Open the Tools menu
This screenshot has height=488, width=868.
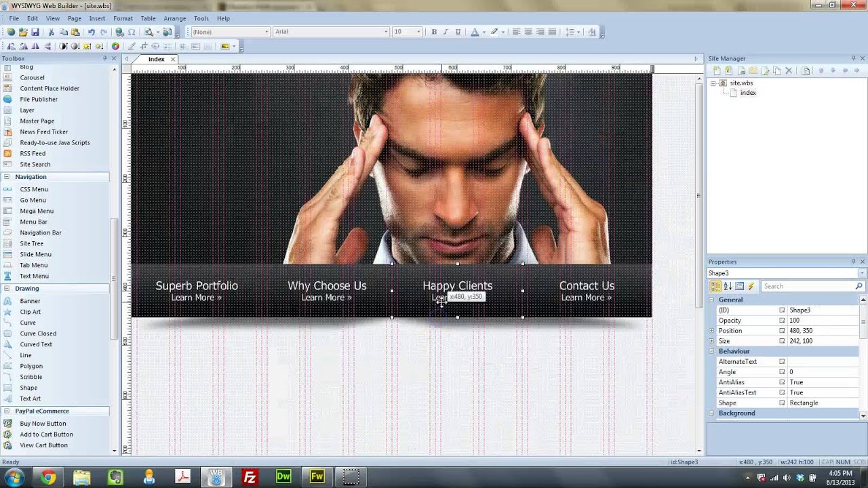pyautogui.click(x=201, y=18)
